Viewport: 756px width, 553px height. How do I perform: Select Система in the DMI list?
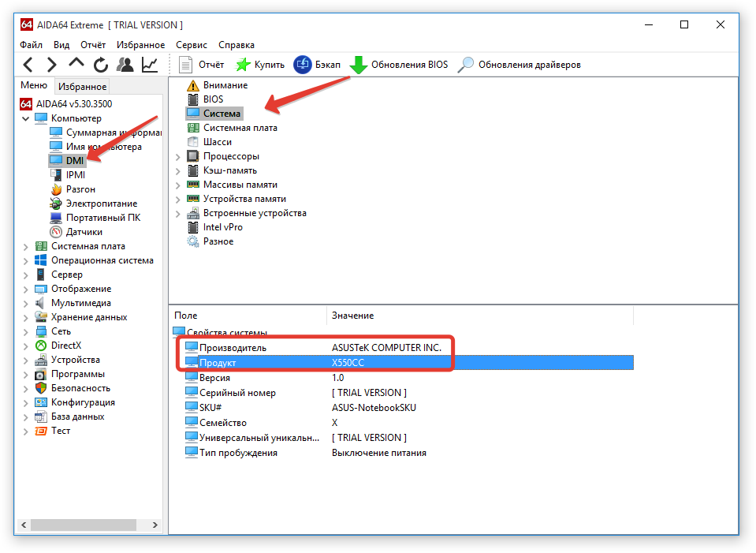click(214, 114)
